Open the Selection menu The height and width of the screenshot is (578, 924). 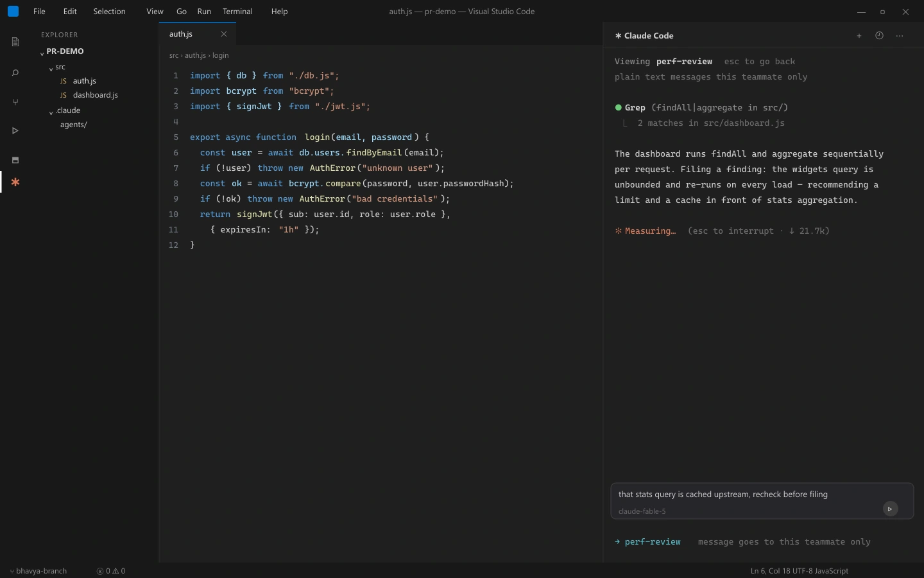click(x=109, y=12)
